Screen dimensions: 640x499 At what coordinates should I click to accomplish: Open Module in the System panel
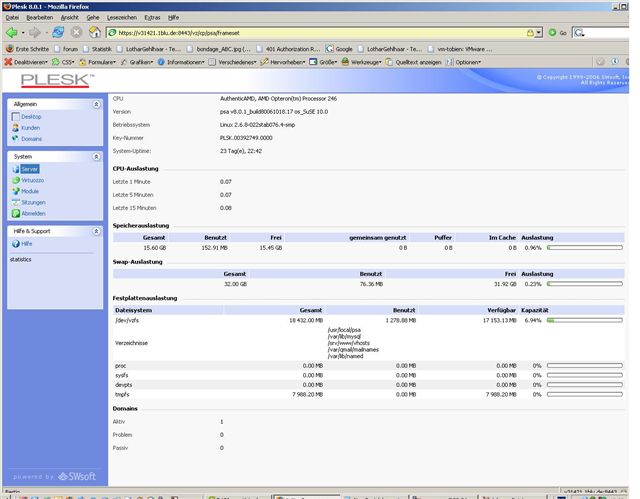pos(30,191)
